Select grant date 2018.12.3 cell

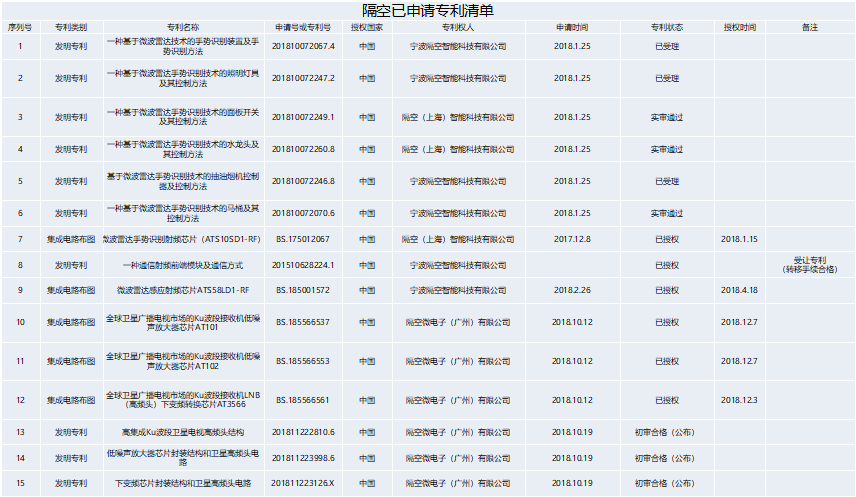click(739, 400)
